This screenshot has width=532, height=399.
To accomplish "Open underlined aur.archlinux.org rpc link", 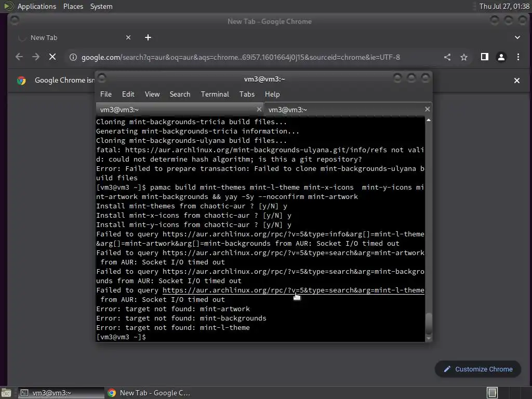I will coord(293,290).
